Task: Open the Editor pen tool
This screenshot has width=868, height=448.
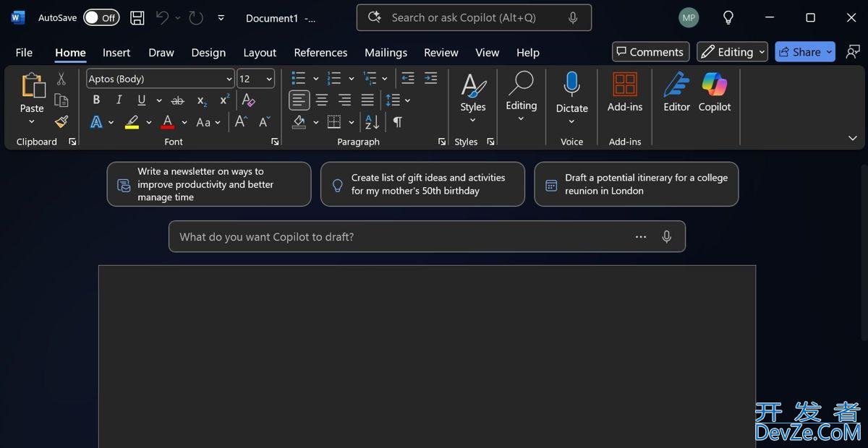Action: click(677, 92)
